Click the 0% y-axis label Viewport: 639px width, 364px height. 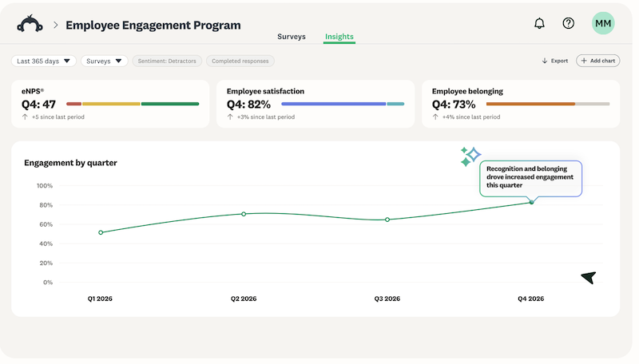pyautogui.click(x=48, y=282)
